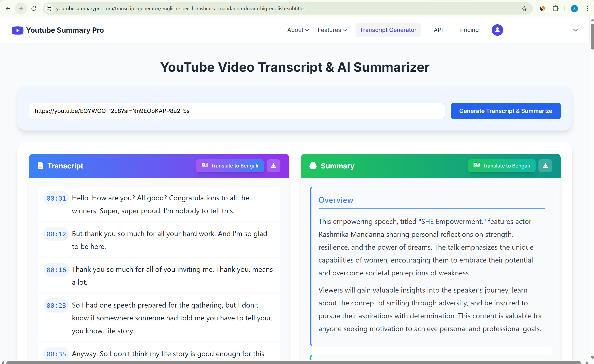This screenshot has width=594, height=364.
Task: Click the Summary globe icon
Action: (x=313, y=166)
